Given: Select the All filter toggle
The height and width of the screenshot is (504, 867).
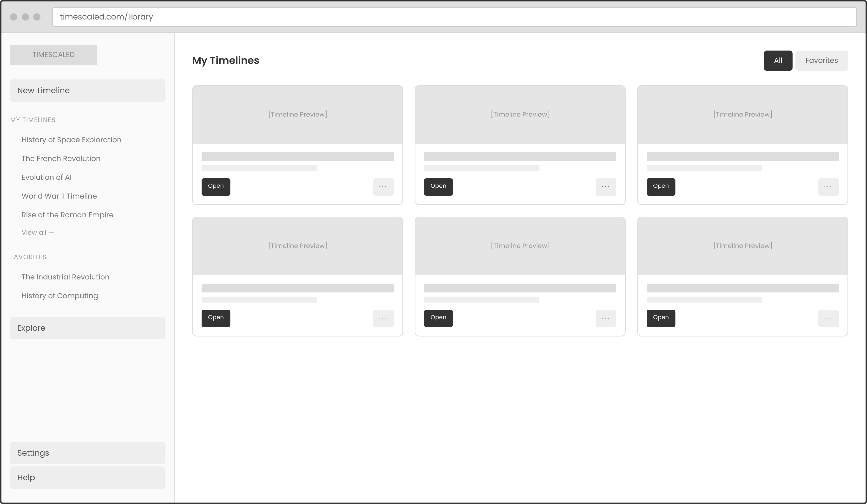Looking at the screenshot, I should coord(778,60).
